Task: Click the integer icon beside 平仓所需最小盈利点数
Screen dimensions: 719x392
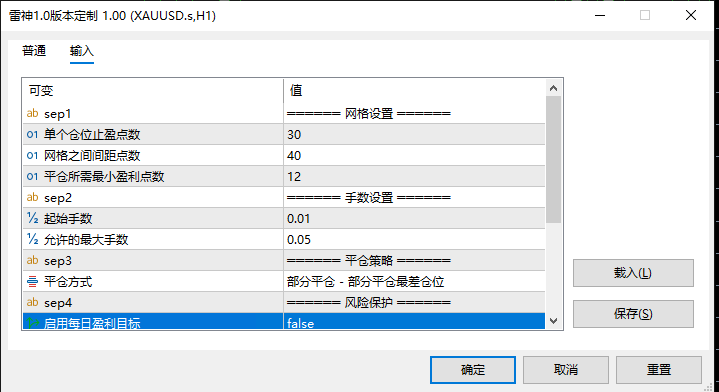Action: click(x=33, y=177)
